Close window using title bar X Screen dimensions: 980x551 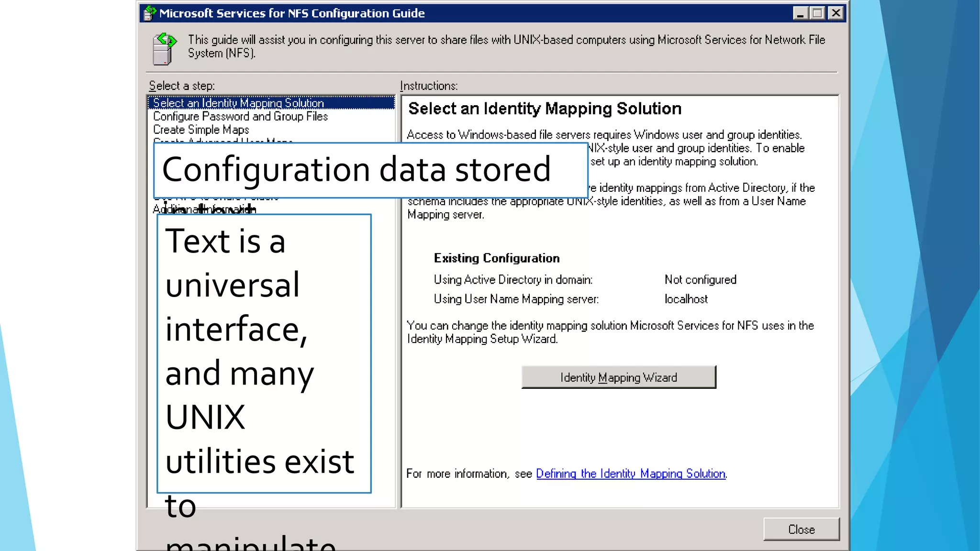[x=835, y=13]
